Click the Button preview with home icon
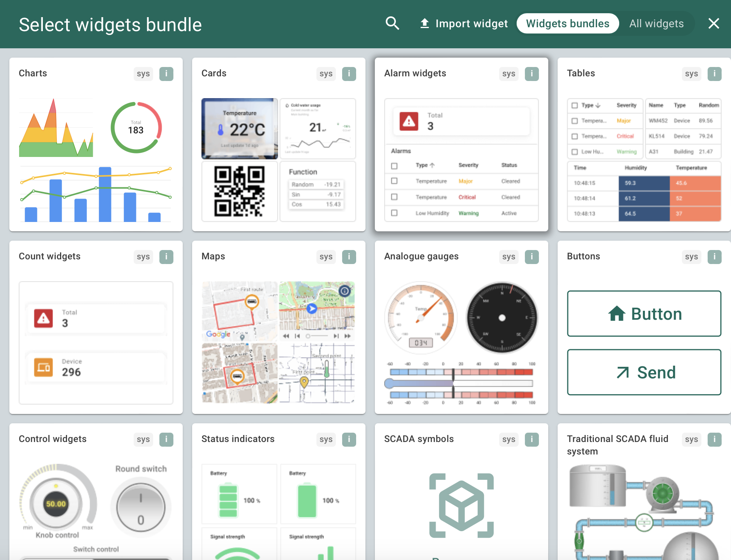731x560 pixels. point(644,313)
